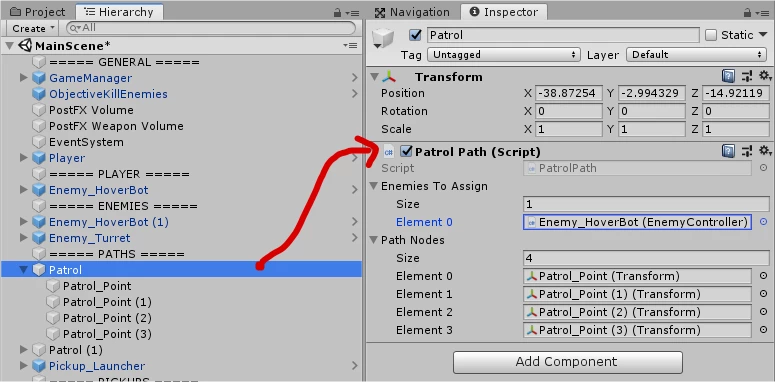Open Layer dropdown set to Default
775x382 pixels.
point(696,55)
